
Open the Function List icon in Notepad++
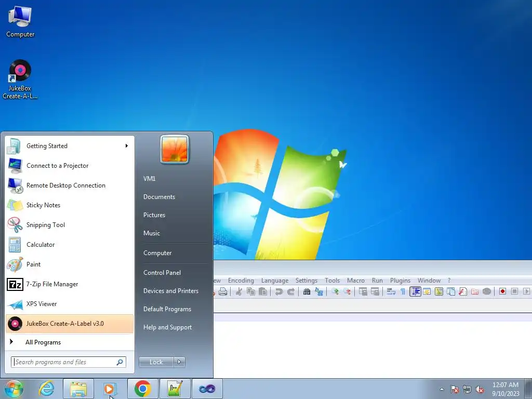463,291
